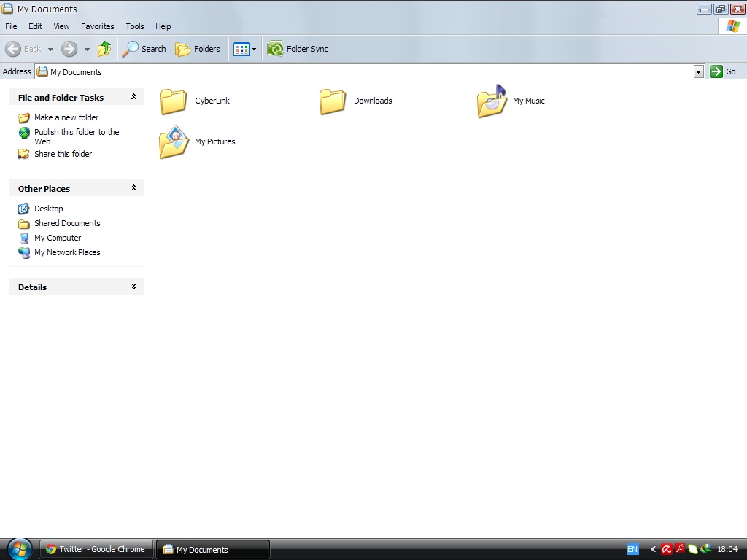Collapse the File and Folder Tasks panel
This screenshot has height=560, width=747.
pos(134,97)
